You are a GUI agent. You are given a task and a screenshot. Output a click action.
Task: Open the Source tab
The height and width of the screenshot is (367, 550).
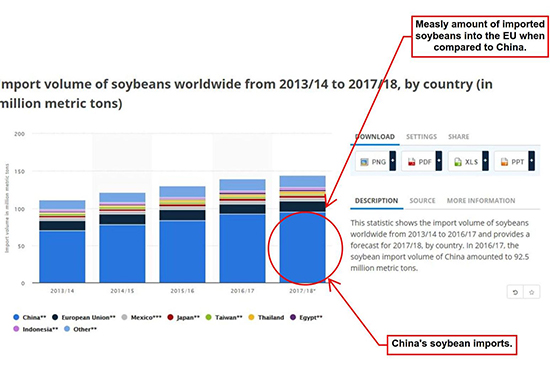coord(422,201)
